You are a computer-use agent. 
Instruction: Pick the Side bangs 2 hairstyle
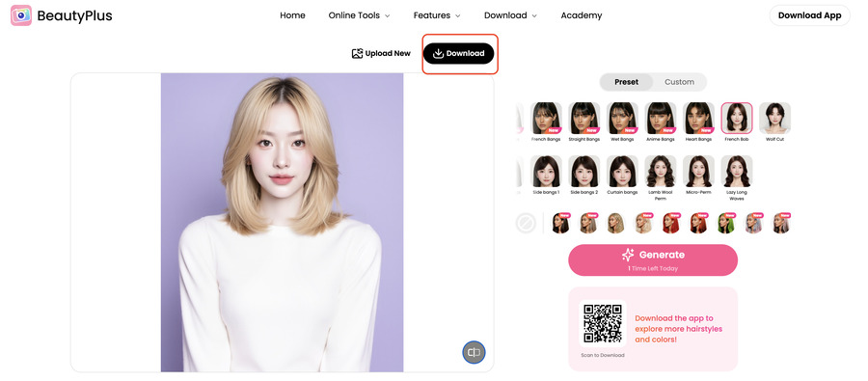[x=584, y=171]
